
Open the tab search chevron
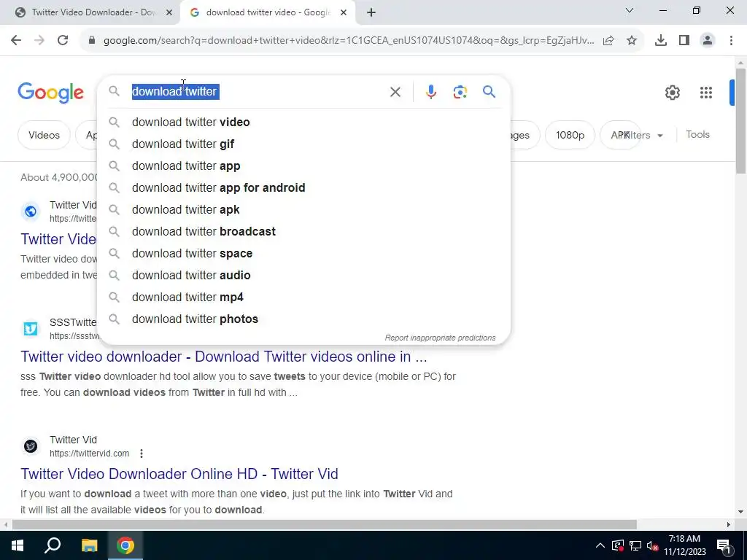pos(630,10)
